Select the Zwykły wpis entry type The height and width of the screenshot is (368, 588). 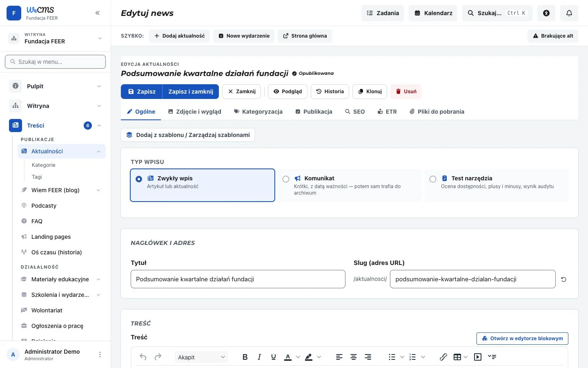(203, 185)
